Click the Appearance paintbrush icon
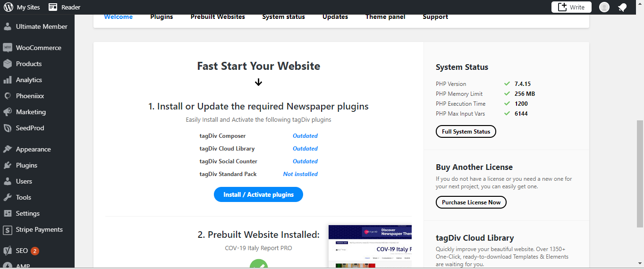This screenshot has height=269, width=644. coord(8,149)
